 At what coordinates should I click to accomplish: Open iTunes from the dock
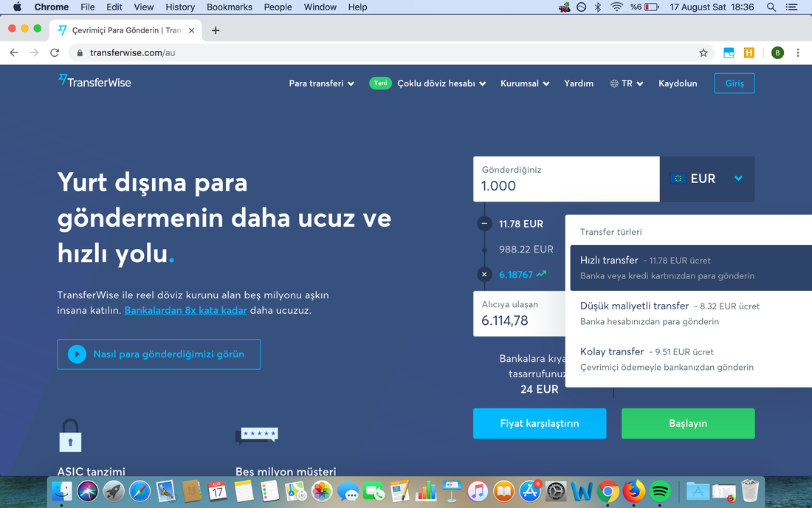click(478, 491)
